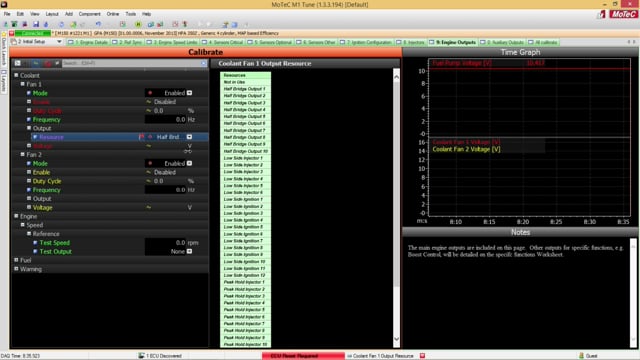Click the clear search X icon in the Calibrate search box

pyautogui.click(x=204, y=63)
